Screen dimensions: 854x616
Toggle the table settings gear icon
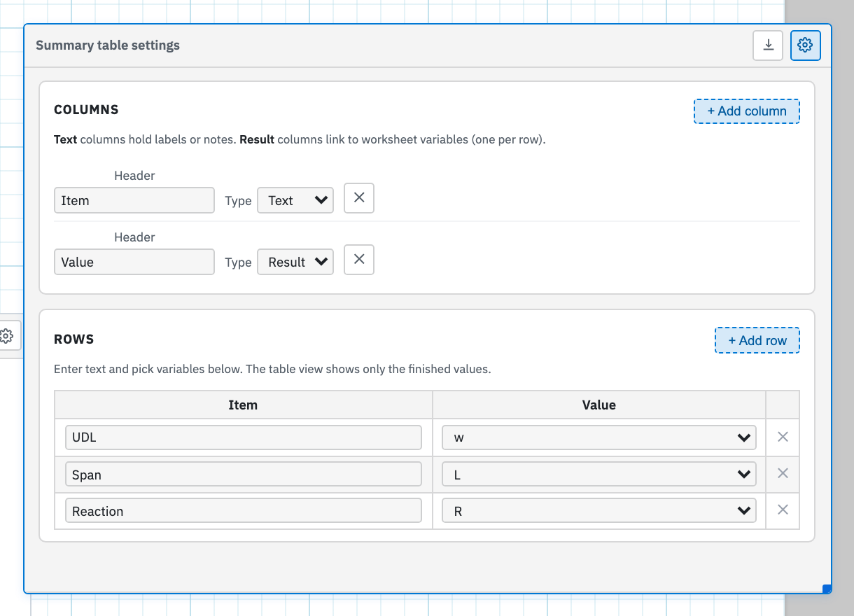click(x=805, y=45)
